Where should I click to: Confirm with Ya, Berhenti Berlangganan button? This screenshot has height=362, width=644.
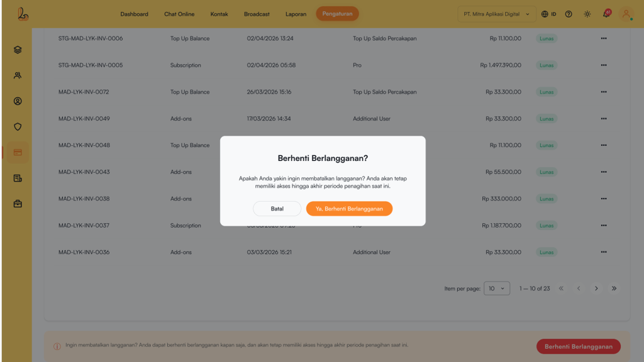click(349, 209)
